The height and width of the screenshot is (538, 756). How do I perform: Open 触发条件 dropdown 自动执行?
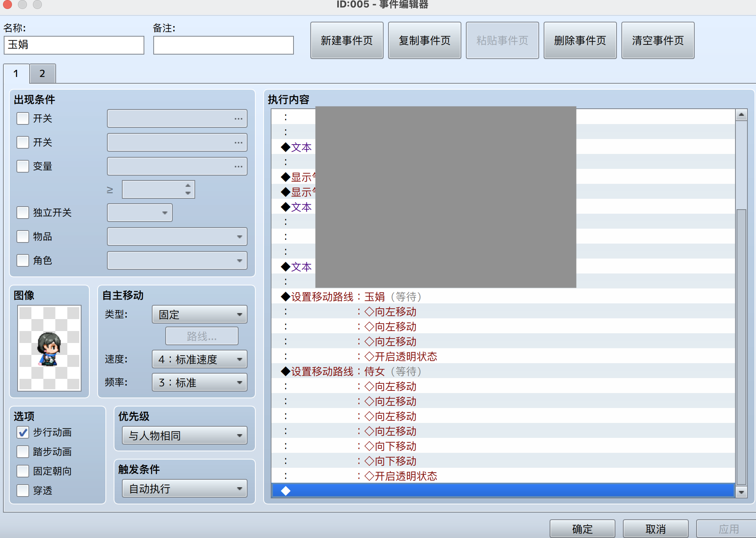tap(184, 489)
